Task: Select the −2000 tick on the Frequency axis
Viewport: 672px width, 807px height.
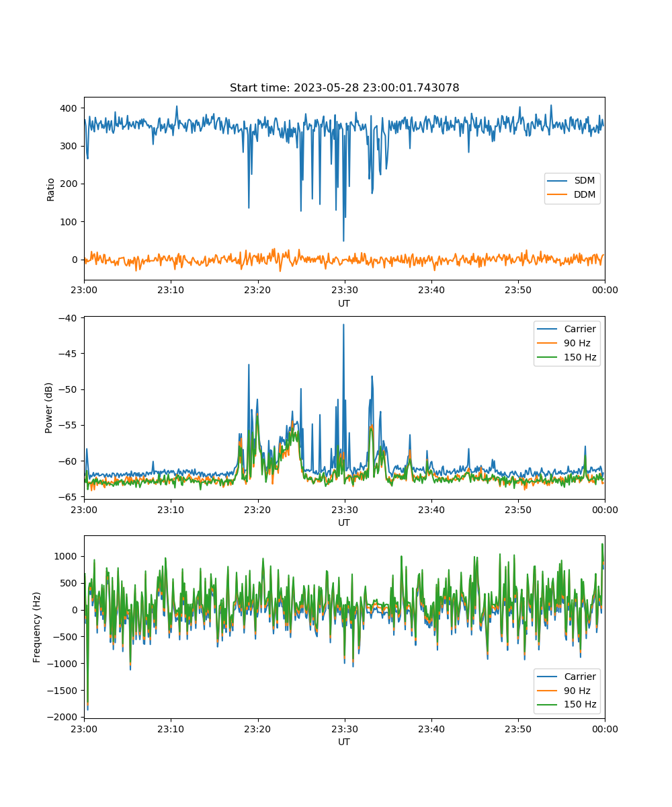Action: (x=62, y=718)
